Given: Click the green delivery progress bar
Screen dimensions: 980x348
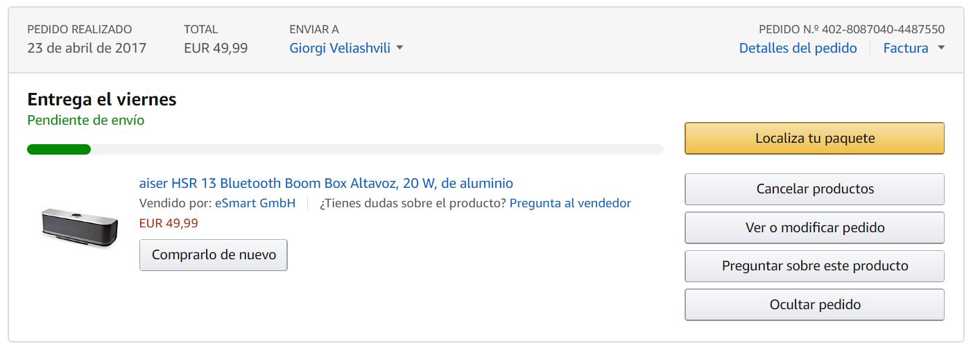Looking at the screenshot, I should click(x=59, y=150).
